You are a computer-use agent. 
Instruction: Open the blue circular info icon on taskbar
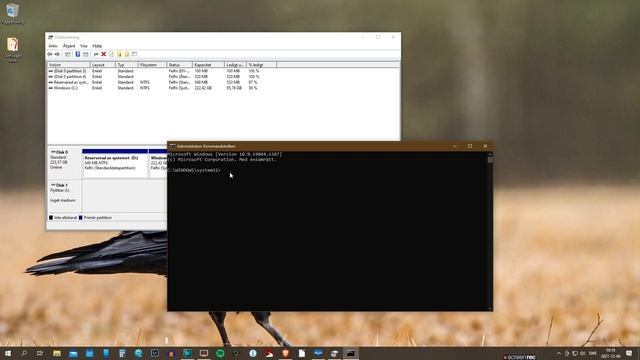tap(253, 353)
